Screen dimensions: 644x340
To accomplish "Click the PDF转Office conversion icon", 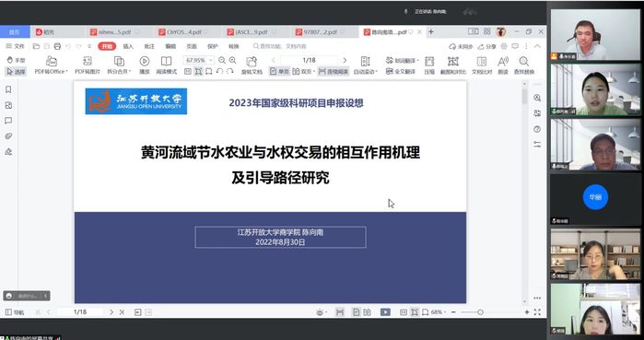I will point(52,62).
